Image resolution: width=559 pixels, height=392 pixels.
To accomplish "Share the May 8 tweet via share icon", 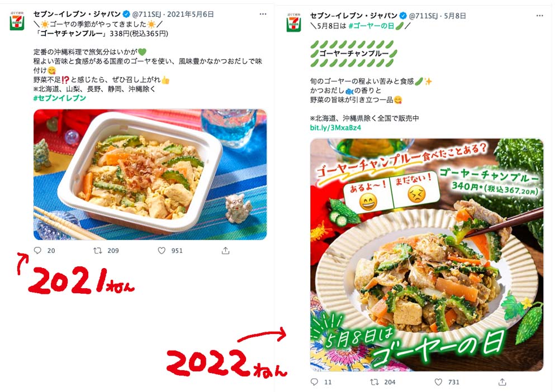I will tap(503, 382).
